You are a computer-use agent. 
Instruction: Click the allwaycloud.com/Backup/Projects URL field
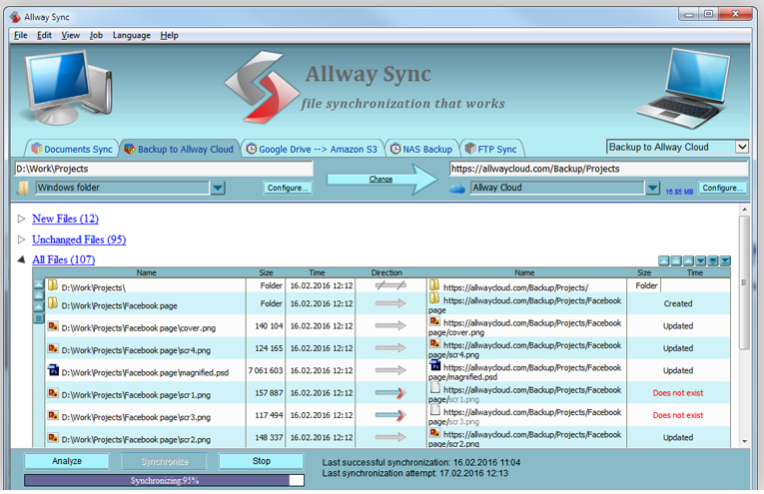coord(598,169)
